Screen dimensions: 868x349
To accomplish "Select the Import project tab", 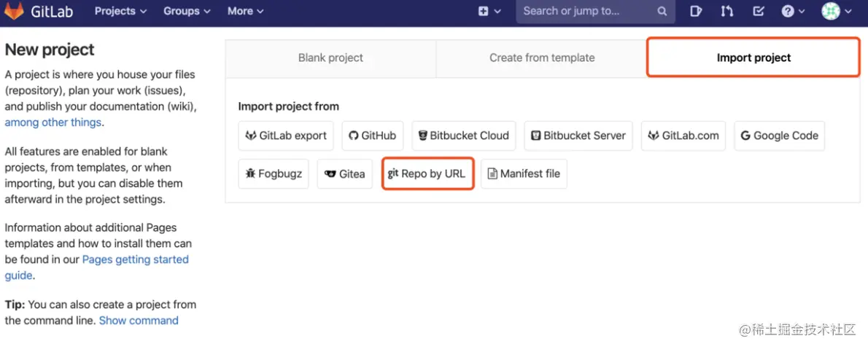I will point(753,58).
